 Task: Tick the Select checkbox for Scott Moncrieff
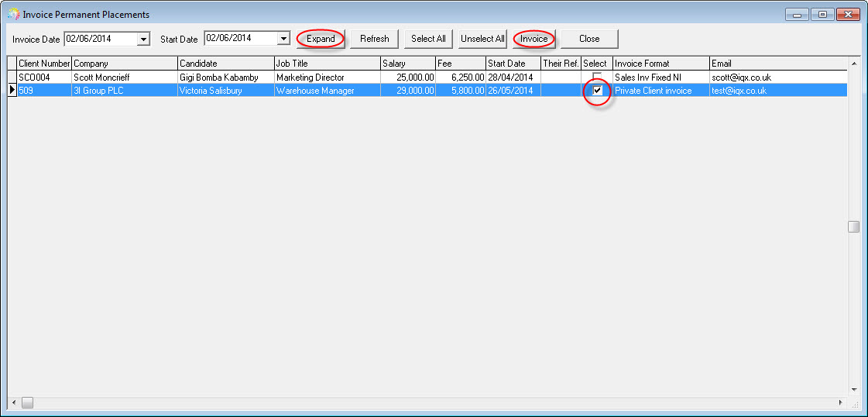point(597,78)
